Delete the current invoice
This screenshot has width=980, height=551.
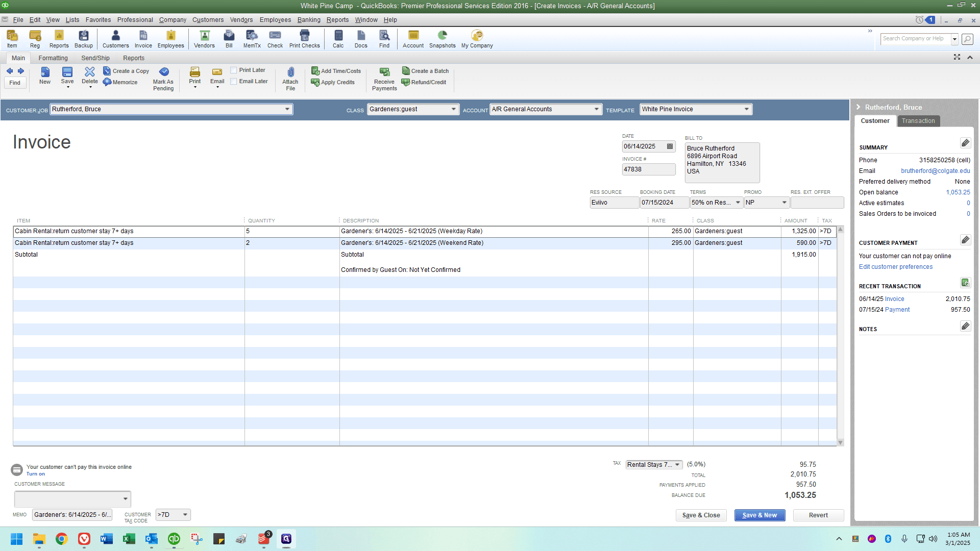[90, 76]
